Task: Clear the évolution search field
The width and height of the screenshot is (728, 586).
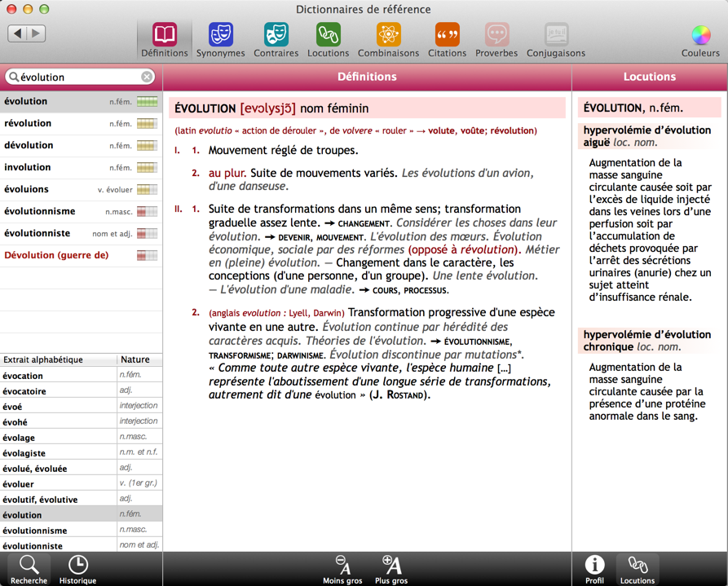Action: point(147,77)
